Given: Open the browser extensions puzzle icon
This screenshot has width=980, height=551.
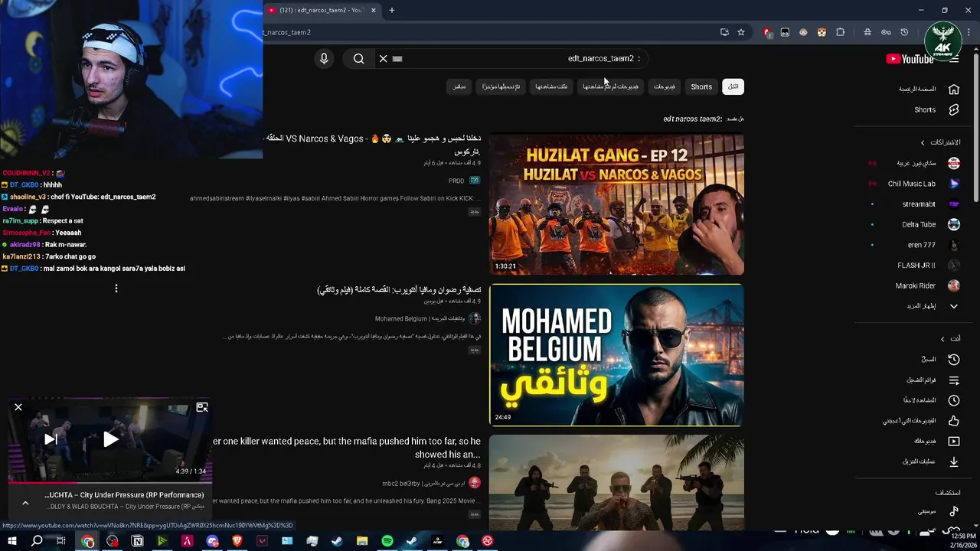Looking at the screenshot, I should (841, 32).
